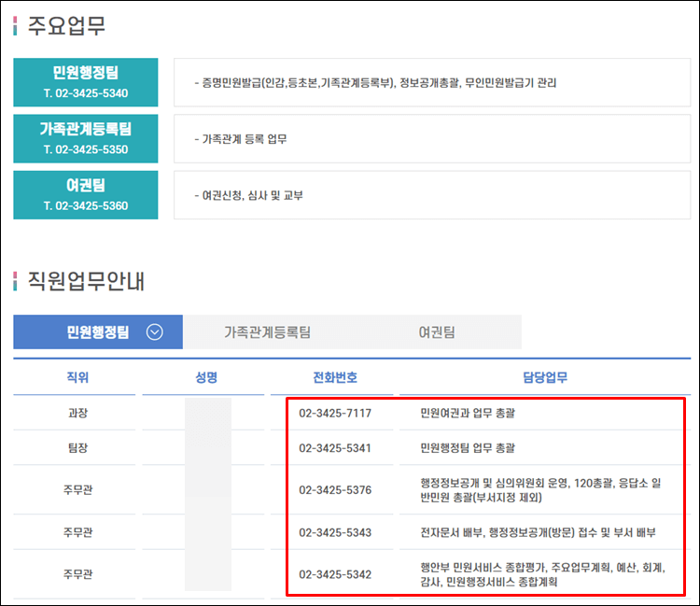Screen dimensions: 700x606
Task: Select phone number 02-3425-5376
Action: coord(335,490)
